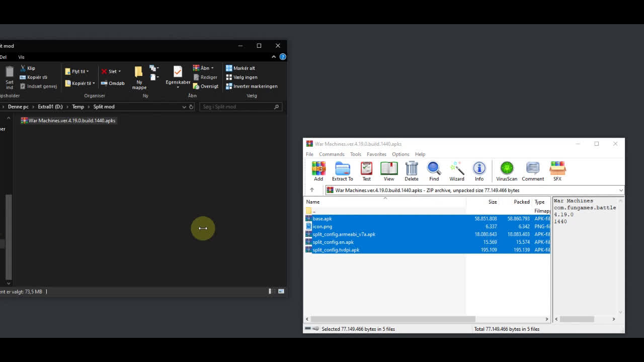Click the Extract To toolbar icon

342,171
